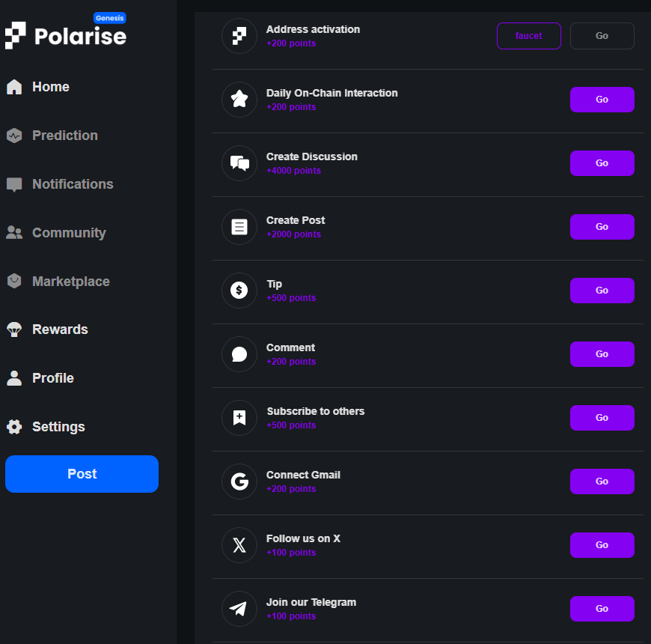Click the Profile person icon

(x=14, y=378)
